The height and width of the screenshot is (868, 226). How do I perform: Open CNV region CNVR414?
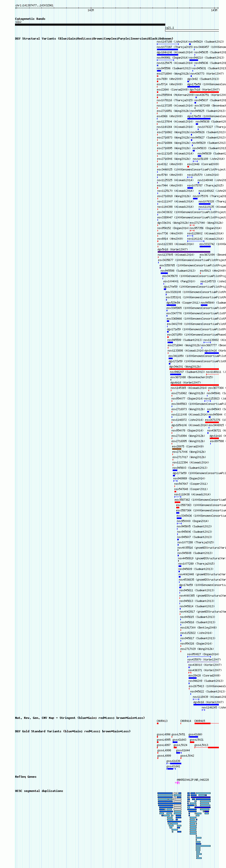(x=186, y=721)
